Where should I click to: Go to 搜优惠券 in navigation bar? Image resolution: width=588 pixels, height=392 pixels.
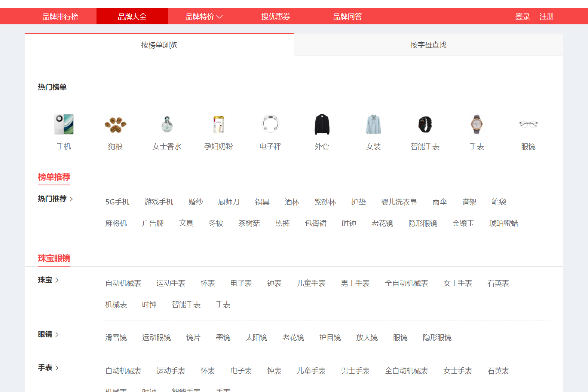[276, 16]
